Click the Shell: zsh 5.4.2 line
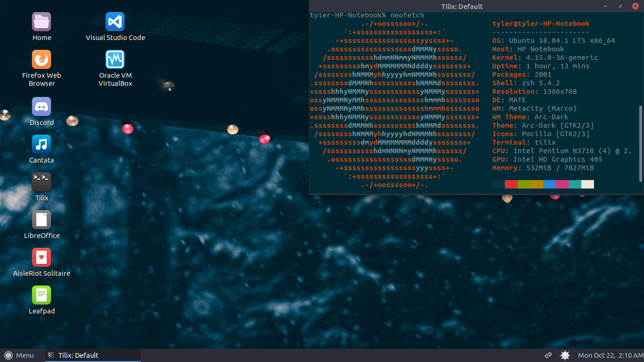644x362 pixels. (526, 83)
